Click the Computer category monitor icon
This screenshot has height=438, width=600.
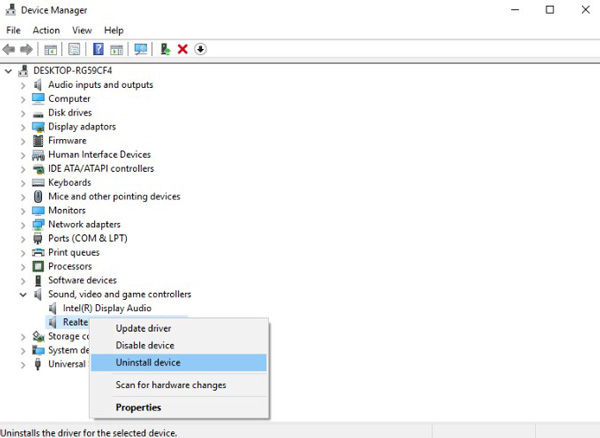pyautogui.click(x=38, y=99)
